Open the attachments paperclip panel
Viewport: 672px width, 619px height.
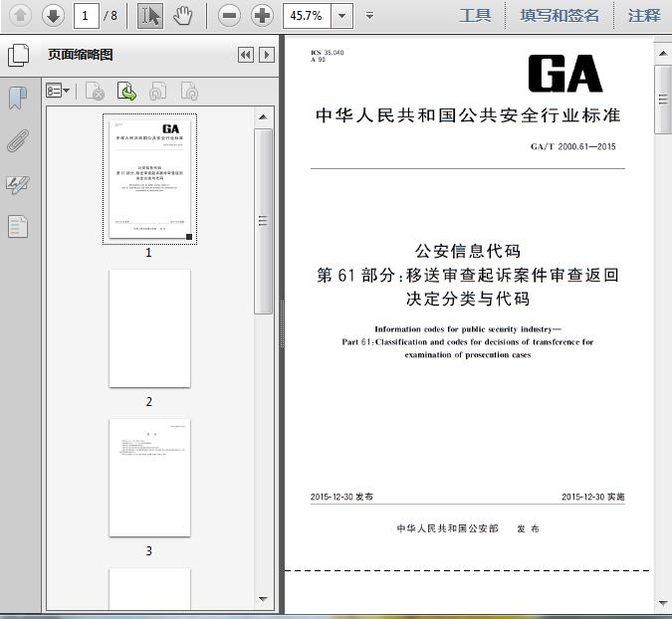(x=18, y=140)
